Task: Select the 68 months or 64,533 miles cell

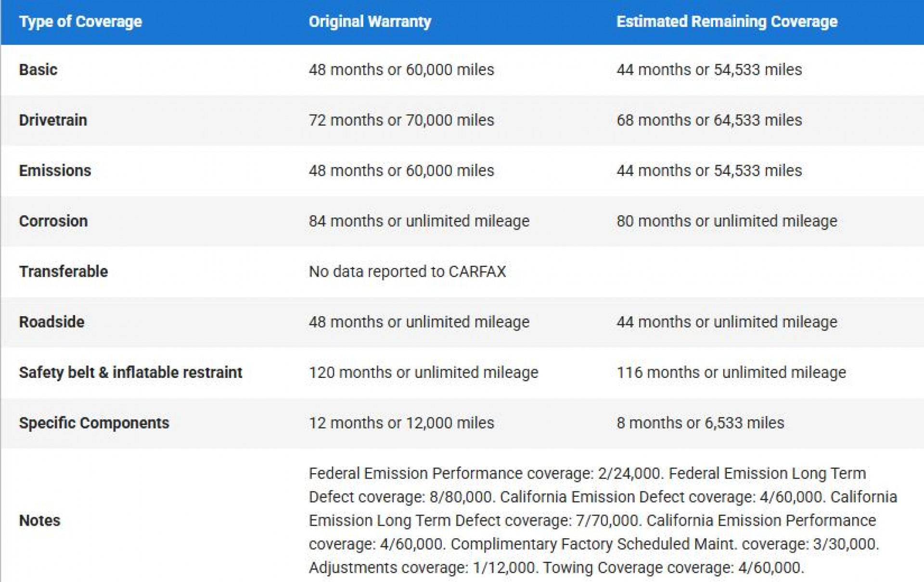Action: coord(709,120)
